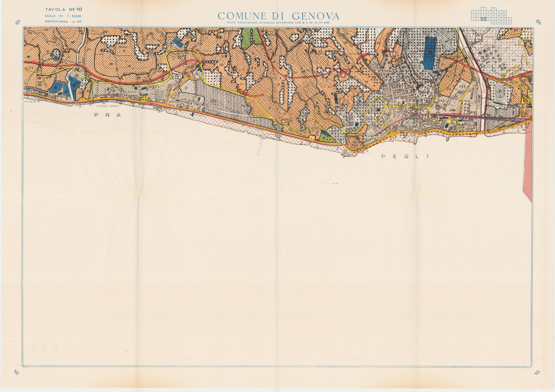Click cell 28 in the sheet index grid
The width and height of the screenshot is (555, 392).
509,23
